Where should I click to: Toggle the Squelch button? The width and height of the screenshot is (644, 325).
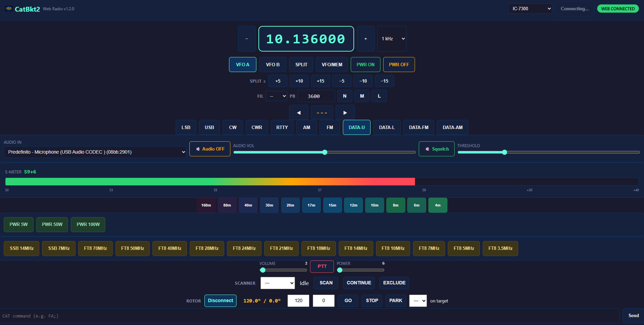coord(437,149)
